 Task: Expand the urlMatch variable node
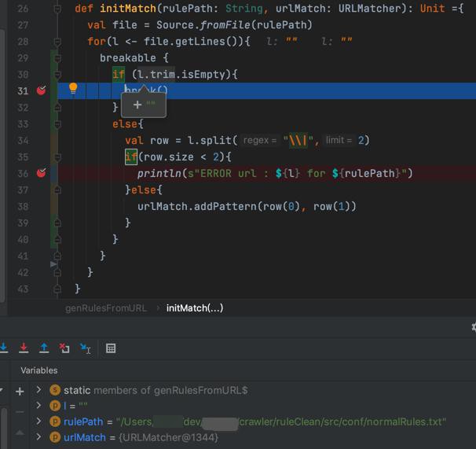(x=38, y=437)
